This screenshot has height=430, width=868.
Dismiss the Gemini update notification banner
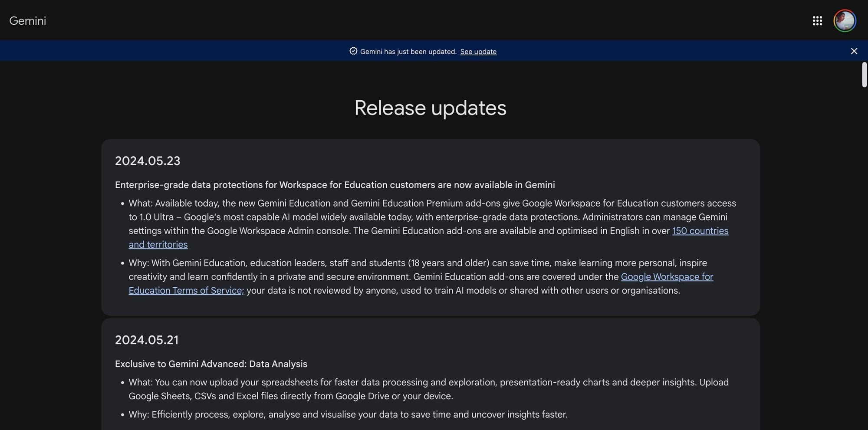click(854, 51)
